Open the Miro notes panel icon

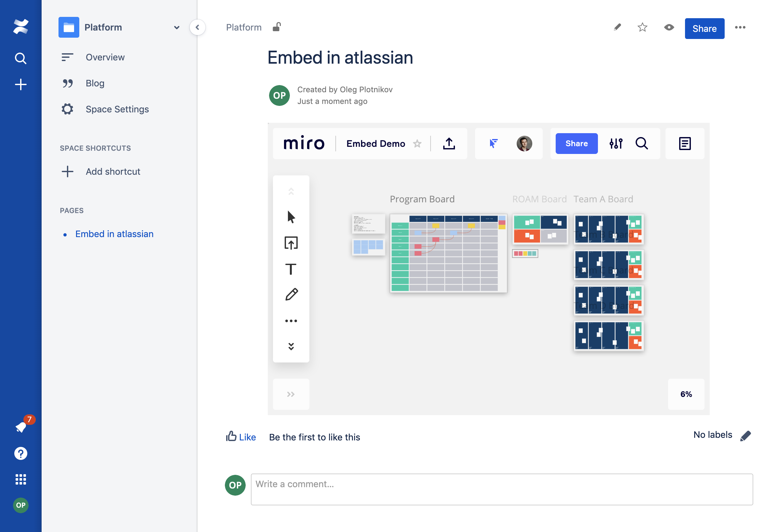click(x=684, y=144)
